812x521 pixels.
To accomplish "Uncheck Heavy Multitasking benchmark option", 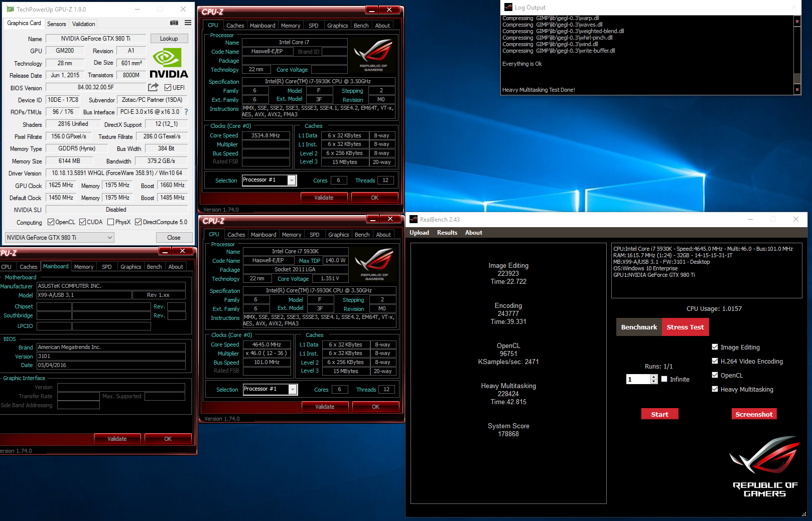I will (715, 389).
